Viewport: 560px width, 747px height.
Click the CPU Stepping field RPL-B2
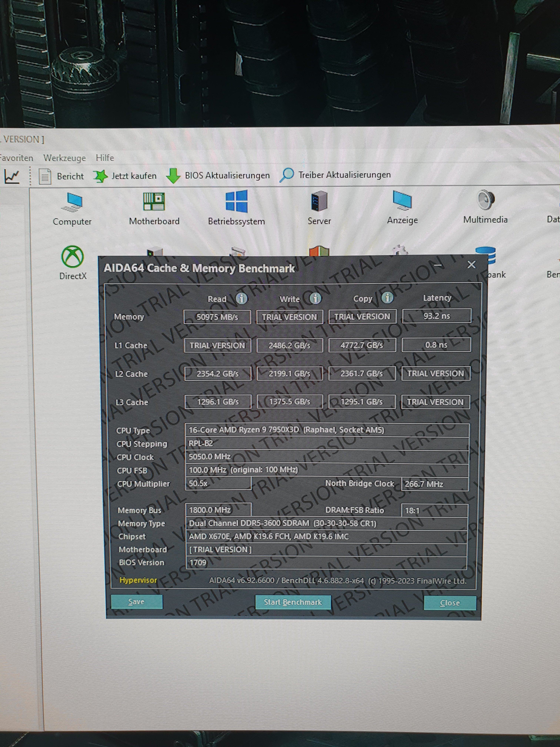point(327,443)
